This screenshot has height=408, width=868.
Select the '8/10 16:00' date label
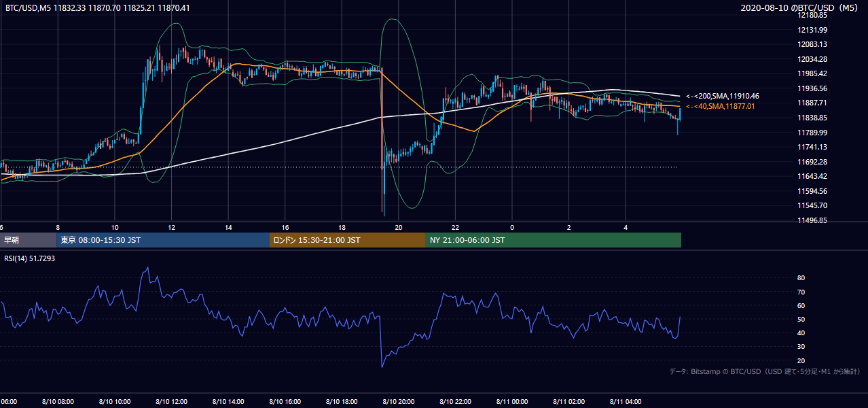pyautogui.click(x=285, y=401)
